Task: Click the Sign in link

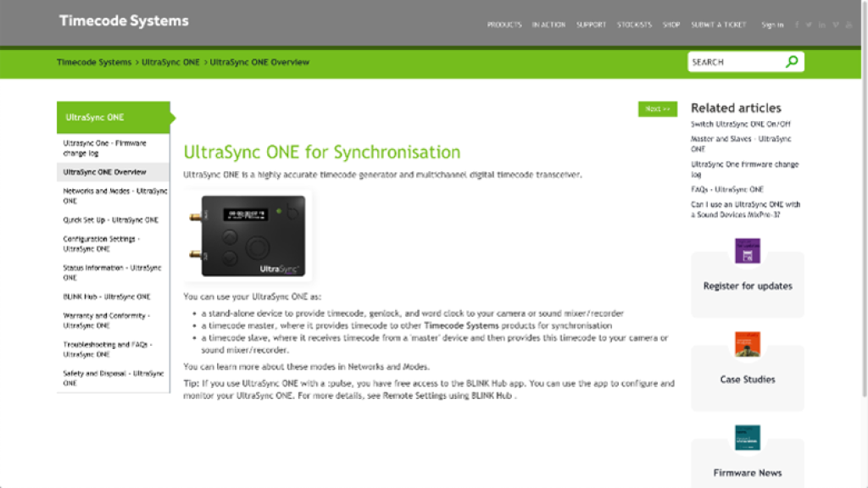Action: [x=772, y=25]
